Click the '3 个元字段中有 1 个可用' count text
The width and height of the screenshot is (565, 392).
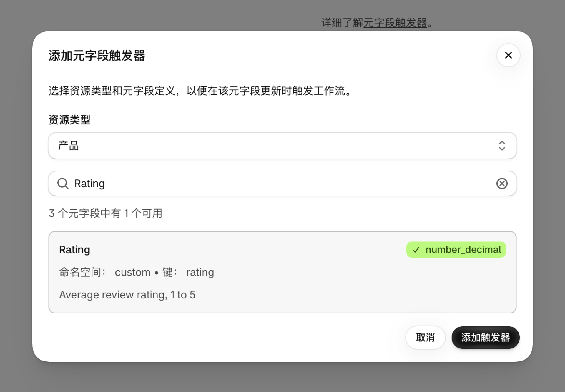point(105,213)
